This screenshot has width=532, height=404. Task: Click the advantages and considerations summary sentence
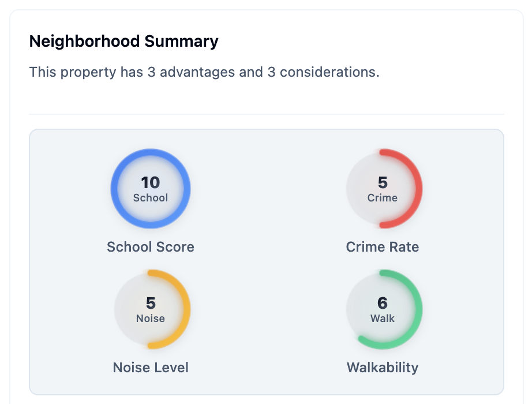pos(203,72)
